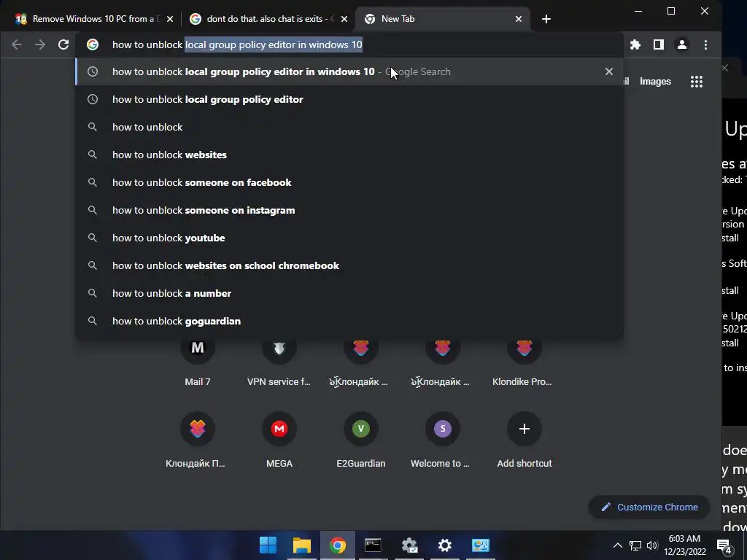Pick 'how to unblock someone on instagram'

point(349,210)
